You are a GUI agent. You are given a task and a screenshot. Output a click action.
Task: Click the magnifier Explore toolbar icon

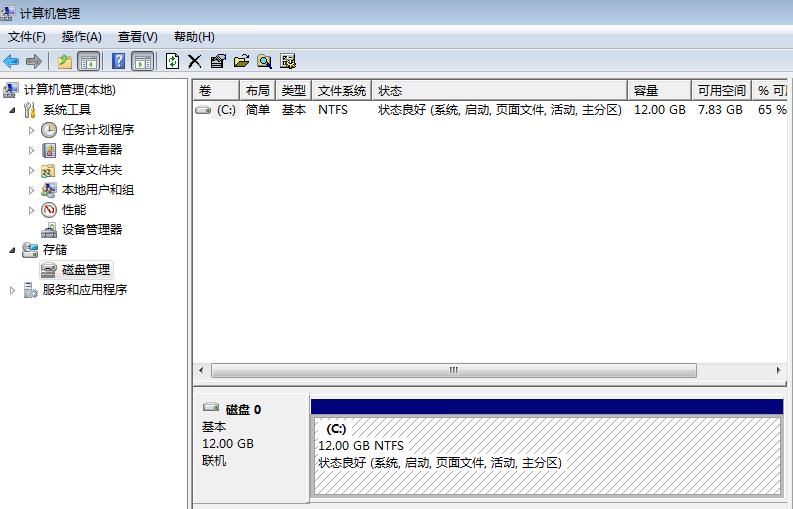[x=265, y=62]
